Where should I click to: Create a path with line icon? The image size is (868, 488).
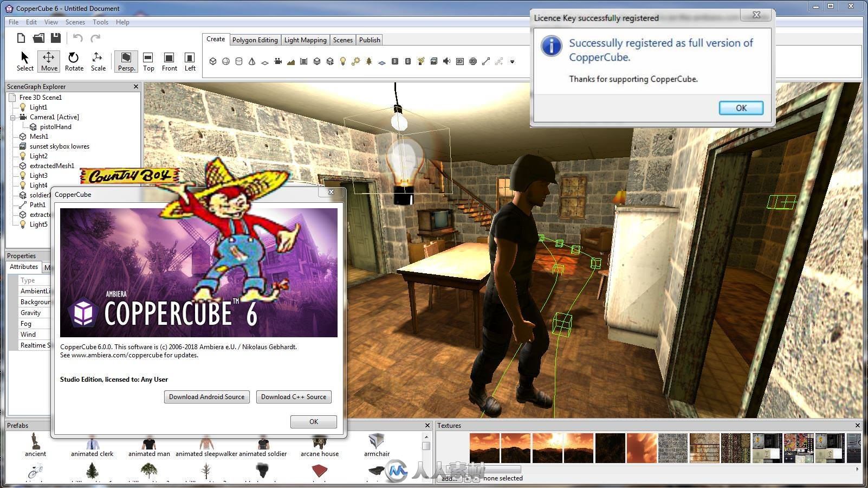[486, 61]
